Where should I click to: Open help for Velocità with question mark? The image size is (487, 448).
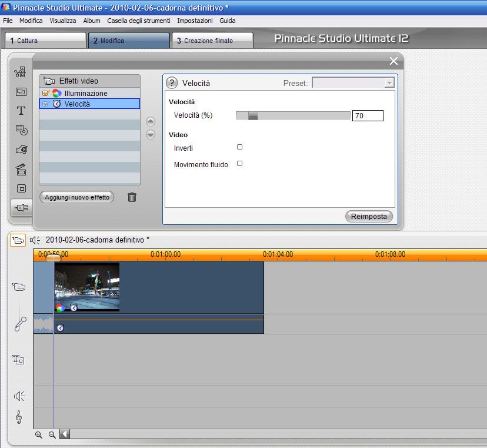pyautogui.click(x=172, y=83)
